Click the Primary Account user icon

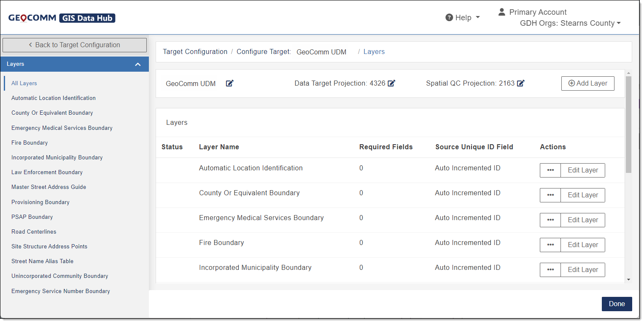click(501, 12)
